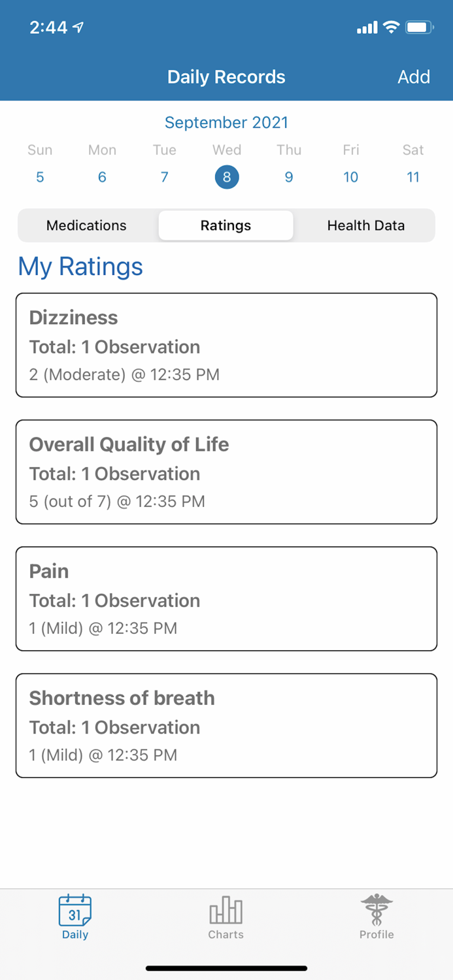This screenshot has width=453, height=980.
Task: Choose Friday the 10th date option
Action: 350,176
